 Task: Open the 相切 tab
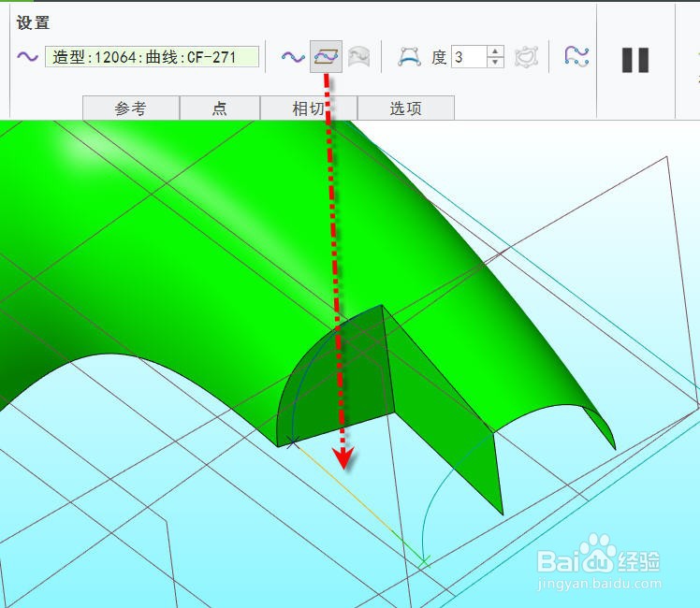pos(309,108)
